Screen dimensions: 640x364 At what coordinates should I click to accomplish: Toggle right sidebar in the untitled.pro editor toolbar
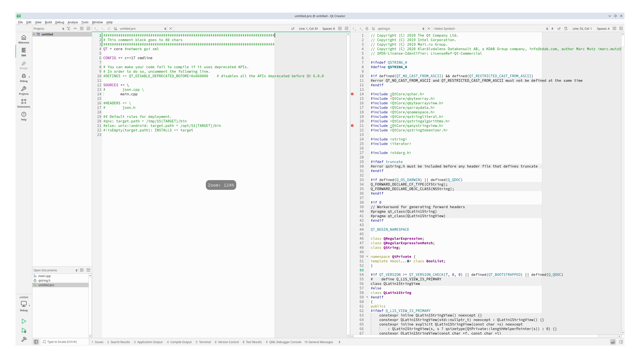pos(347,29)
